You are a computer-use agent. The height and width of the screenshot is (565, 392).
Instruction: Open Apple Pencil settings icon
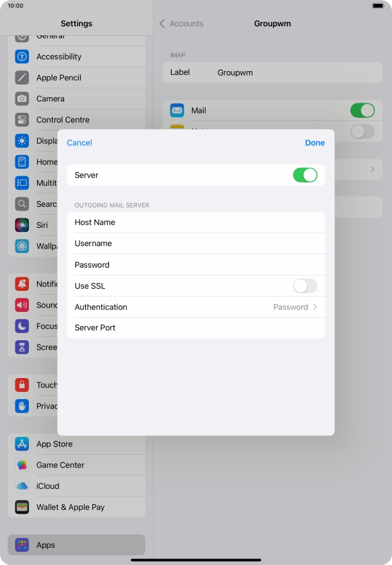(22, 78)
